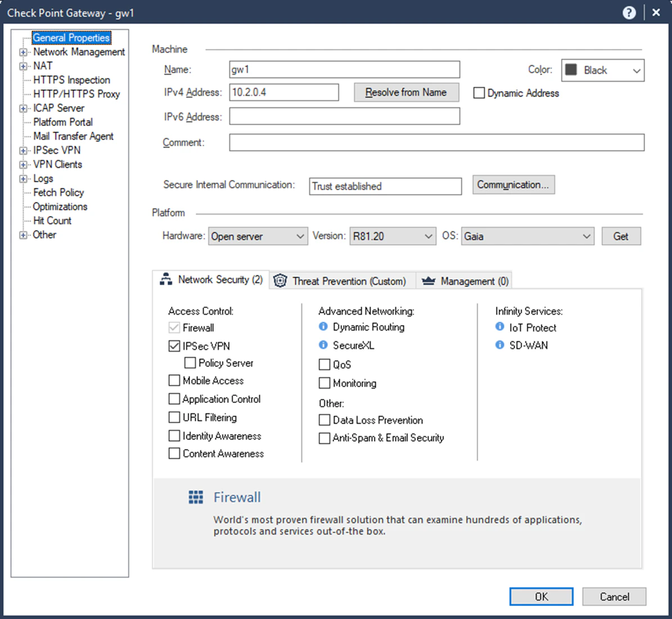
Task: Click the Trust established status field
Action: pyautogui.click(x=385, y=186)
